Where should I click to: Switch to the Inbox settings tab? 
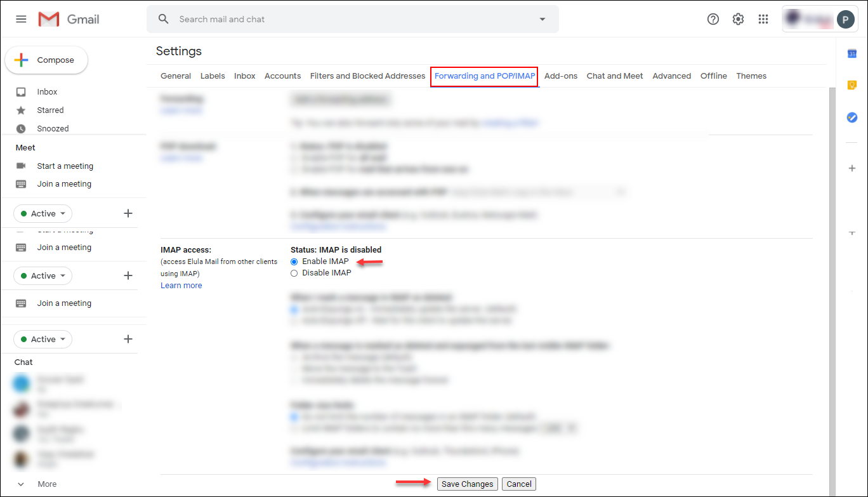point(245,76)
